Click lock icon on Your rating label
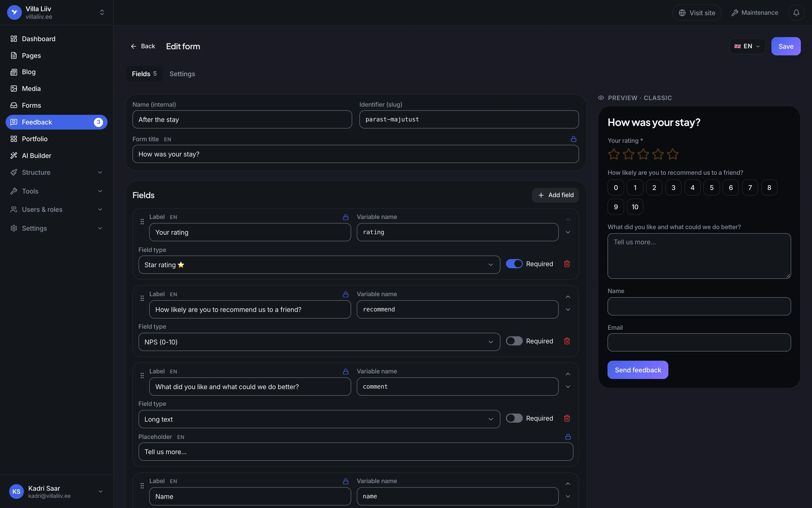Screen dimensions: 812x508 pos(346,217)
